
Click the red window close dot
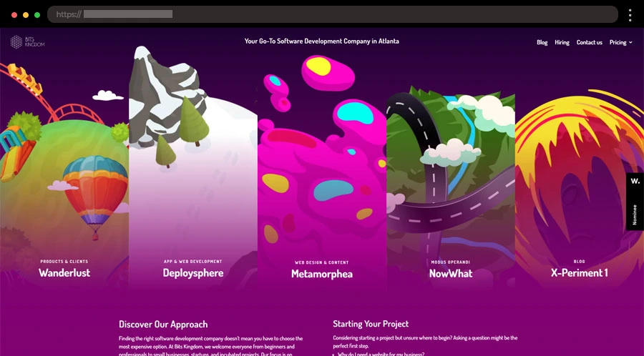pos(14,14)
